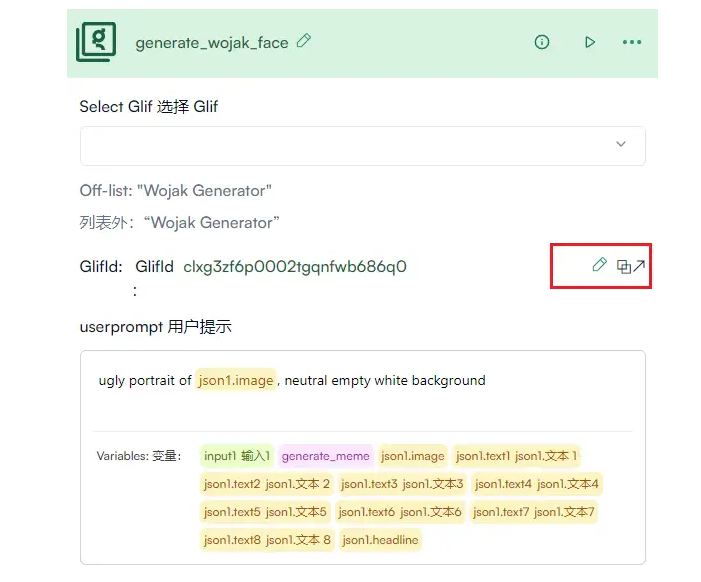Viewport: 701px width, 582px height.
Task: Insert the json1.text5 variable chip
Action: pos(265,512)
